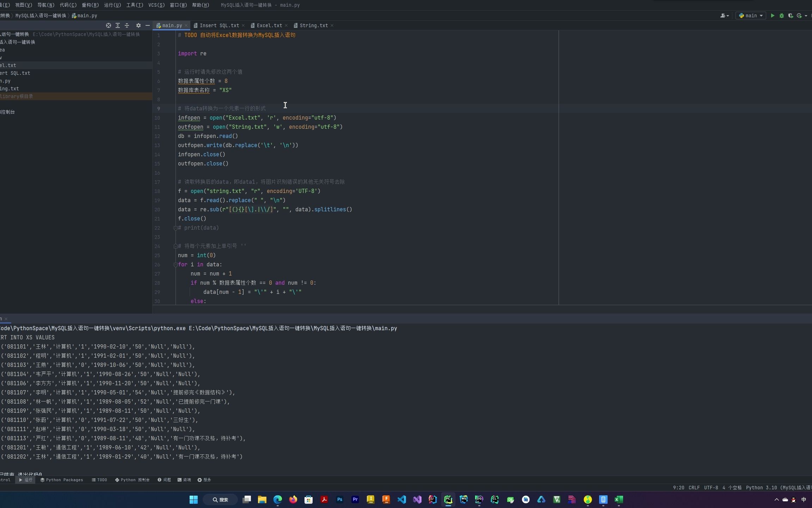This screenshot has width=812, height=508.
Task: Open the Python 控制台 tool window
Action: click(x=132, y=480)
